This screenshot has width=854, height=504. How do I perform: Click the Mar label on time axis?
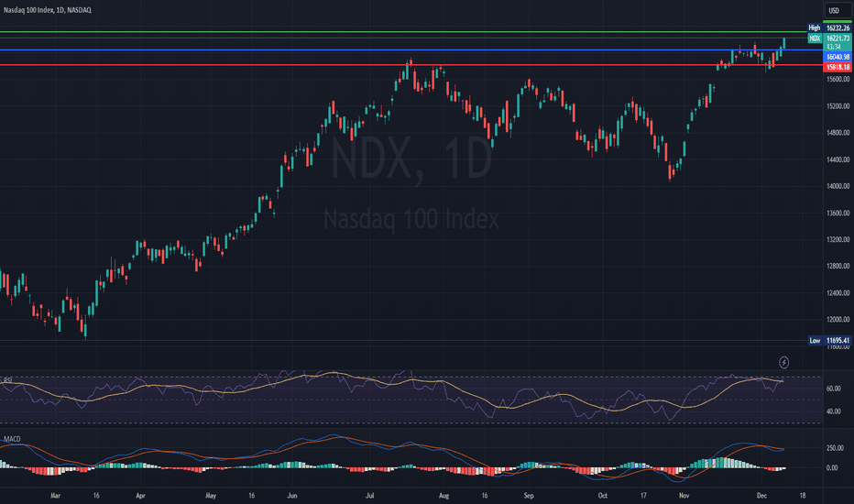click(55, 496)
